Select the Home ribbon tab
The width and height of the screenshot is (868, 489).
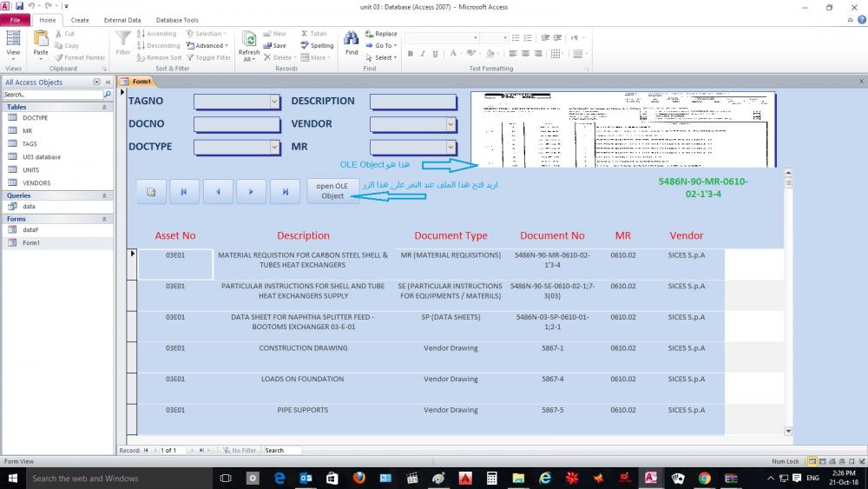click(x=48, y=20)
